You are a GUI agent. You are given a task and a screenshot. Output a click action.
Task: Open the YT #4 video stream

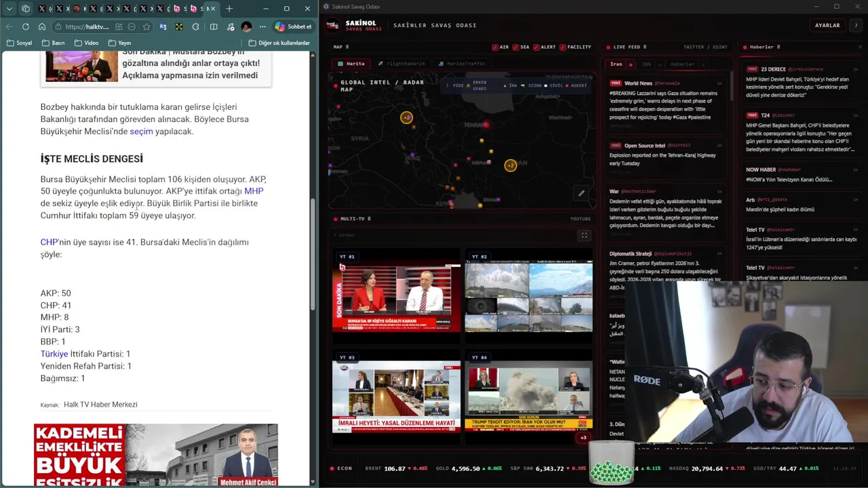[x=528, y=397]
